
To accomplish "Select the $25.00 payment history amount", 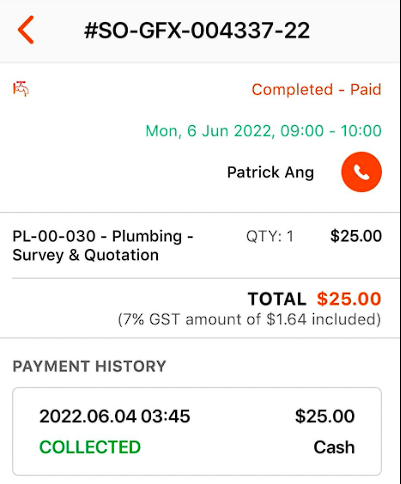I will [325, 416].
